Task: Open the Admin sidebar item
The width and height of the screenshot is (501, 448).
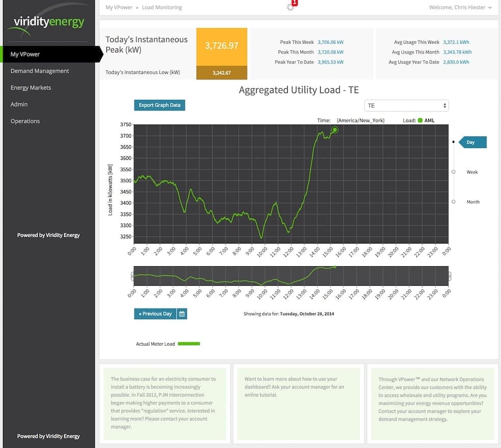Action: pos(19,104)
